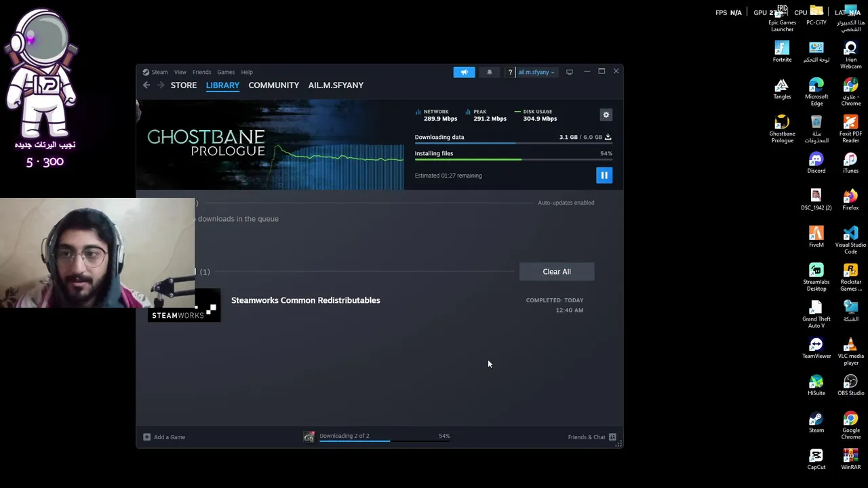Open the Steam desktop shortcut

[x=816, y=422]
